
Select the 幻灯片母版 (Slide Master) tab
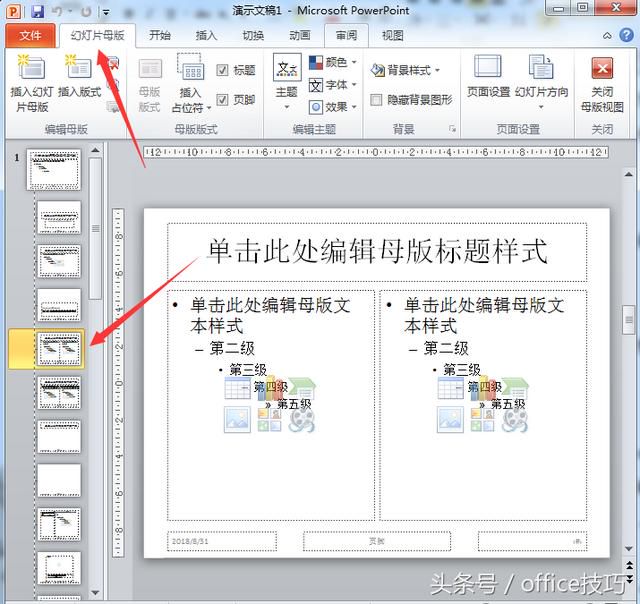97,36
